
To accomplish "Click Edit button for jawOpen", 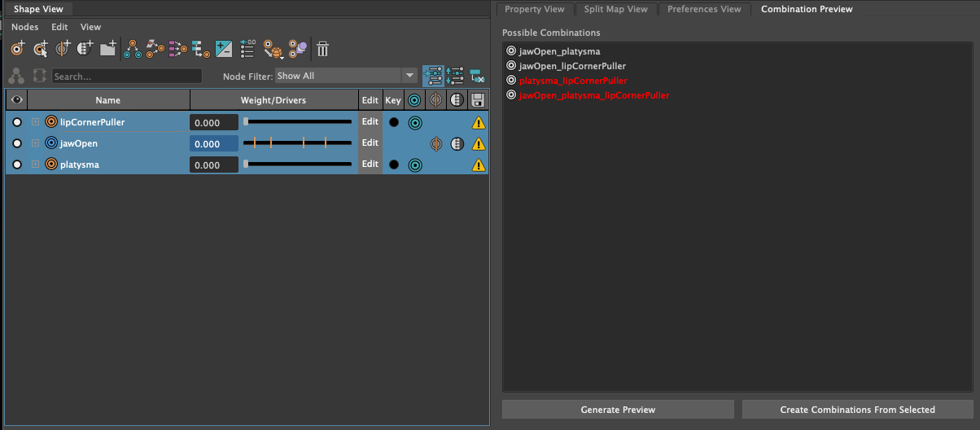I will [370, 143].
